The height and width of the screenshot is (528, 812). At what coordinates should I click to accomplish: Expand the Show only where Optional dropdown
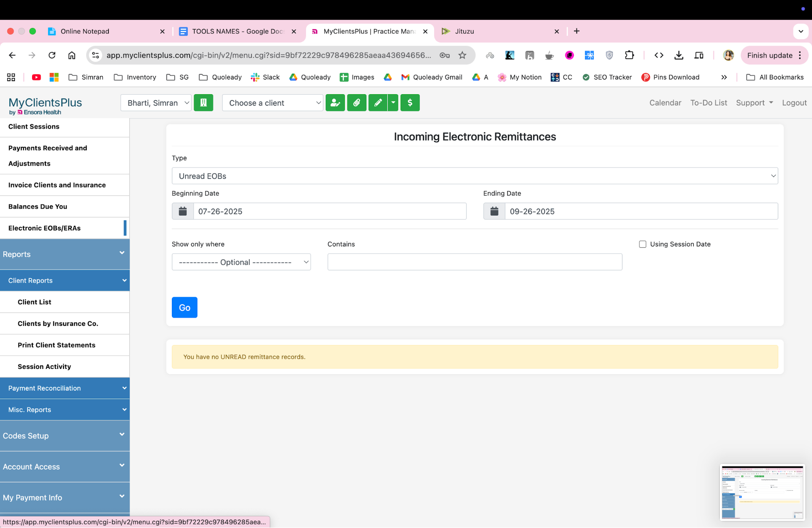241,262
